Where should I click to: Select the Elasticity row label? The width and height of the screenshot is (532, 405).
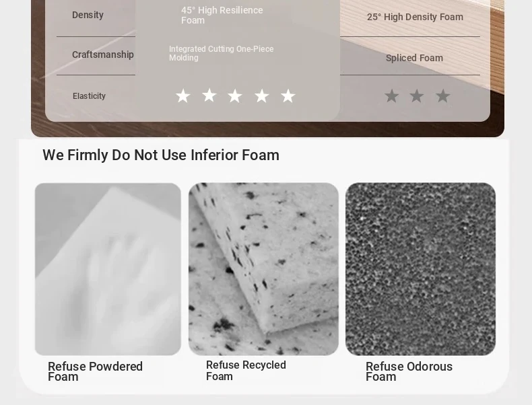(89, 96)
